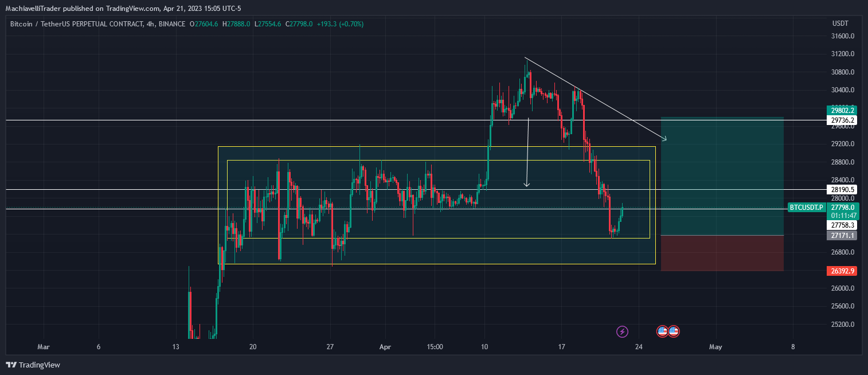
Task: Click the 28190.5 horizontal line price label
Action: tap(842, 189)
